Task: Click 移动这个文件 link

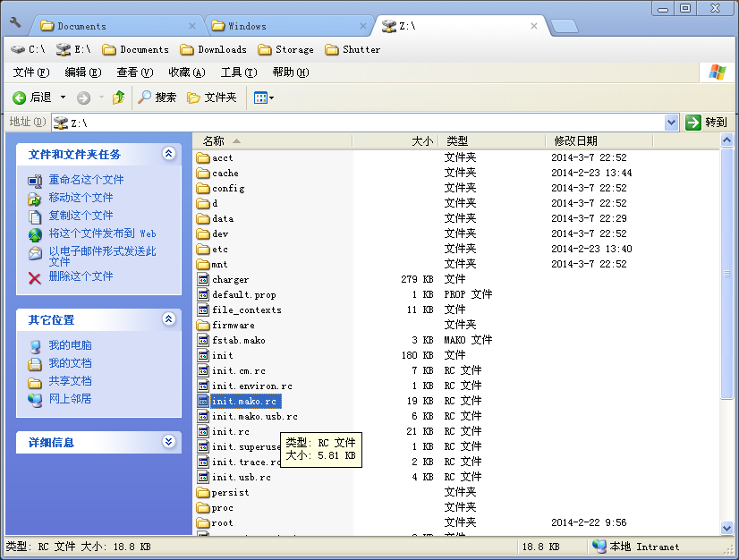Action: coord(81,198)
